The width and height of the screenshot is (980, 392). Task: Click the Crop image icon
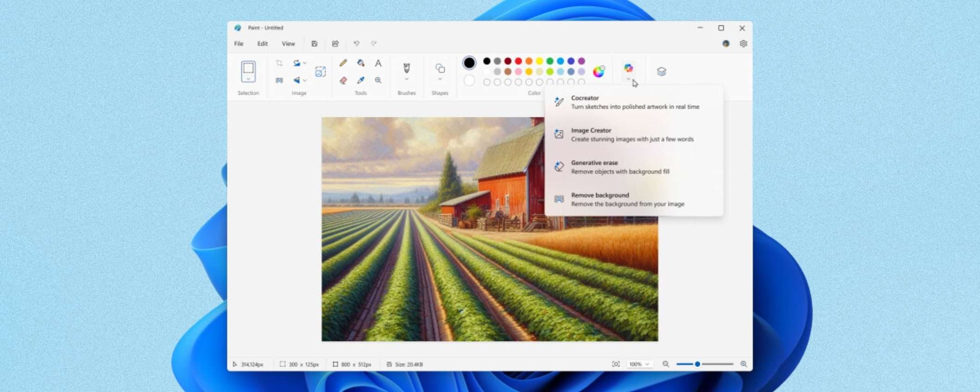tap(279, 63)
